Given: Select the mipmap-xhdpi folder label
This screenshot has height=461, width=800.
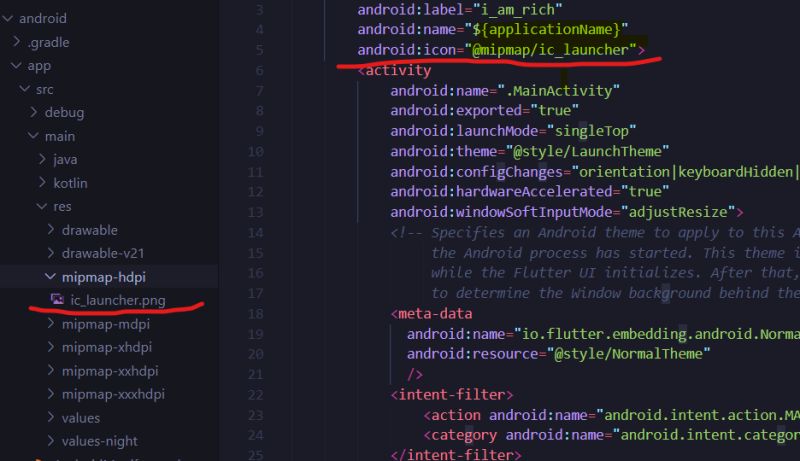Looking at the screenshot, I should click(x=107, y=347).
